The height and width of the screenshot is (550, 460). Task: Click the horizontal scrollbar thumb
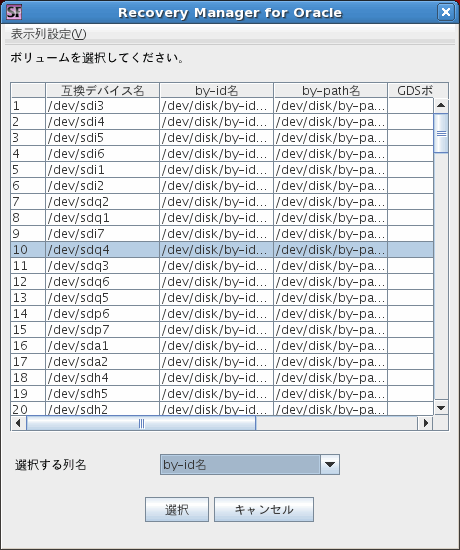tap(141, 423)
